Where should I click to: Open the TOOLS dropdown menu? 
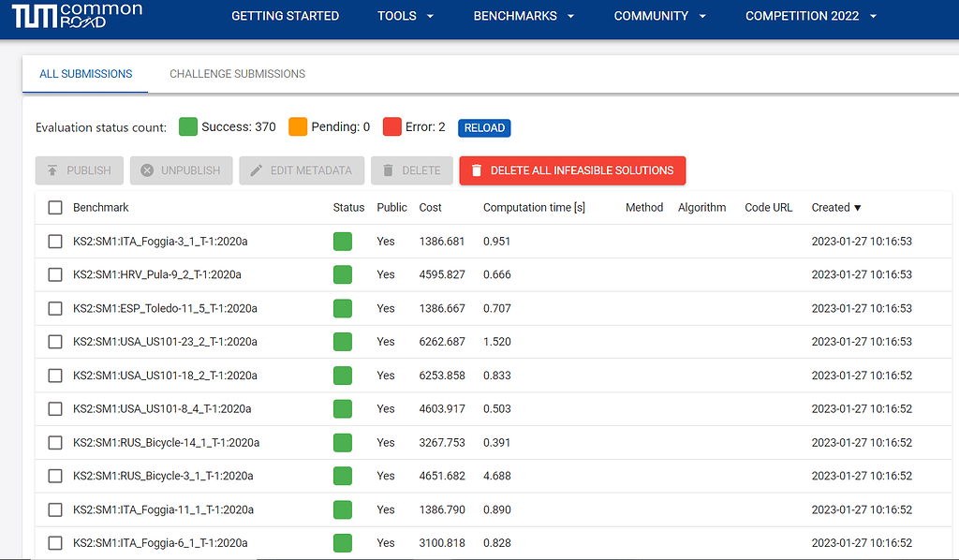click(405, 16)
